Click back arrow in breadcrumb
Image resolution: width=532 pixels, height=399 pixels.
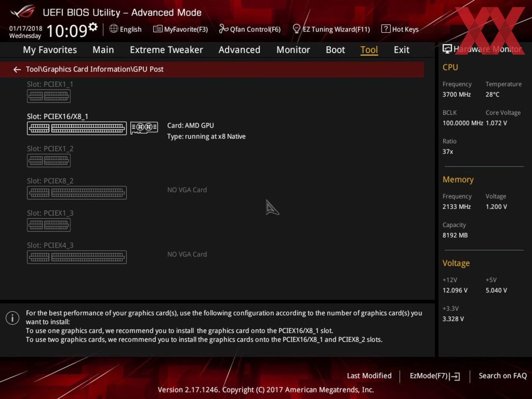point(17,69)
